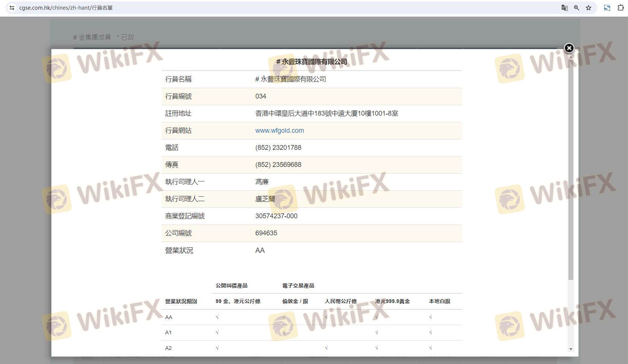
Task: Click the 港元999.9黃金 column header
Action: tap(392, 301)
